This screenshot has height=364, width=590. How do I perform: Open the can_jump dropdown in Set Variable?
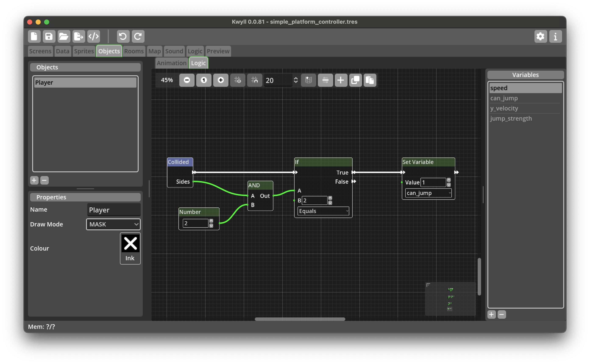pyautogui.click(x=428, y=193)
